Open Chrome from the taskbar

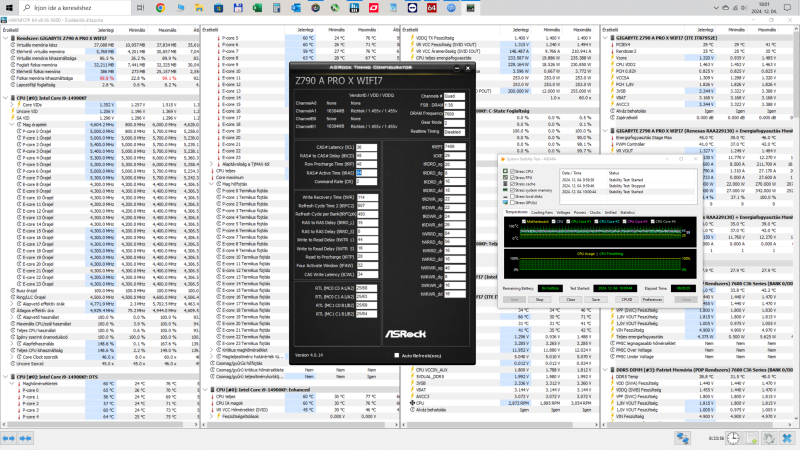tap(160, 8)
